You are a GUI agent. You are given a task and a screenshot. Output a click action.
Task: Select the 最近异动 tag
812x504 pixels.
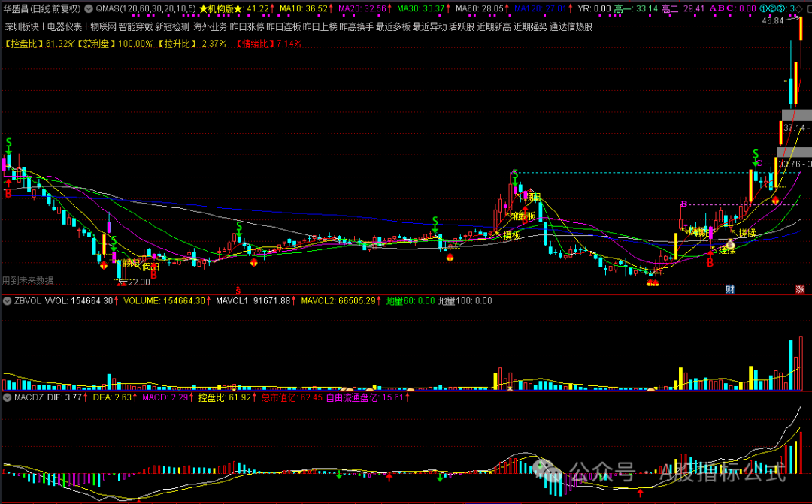(430, 26)
